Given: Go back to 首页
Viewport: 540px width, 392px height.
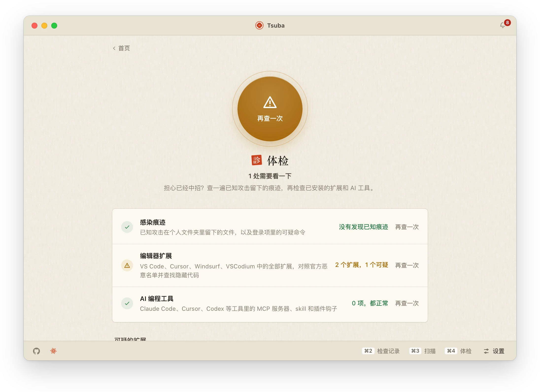Looking at the screenshot, I should [121, 48].
